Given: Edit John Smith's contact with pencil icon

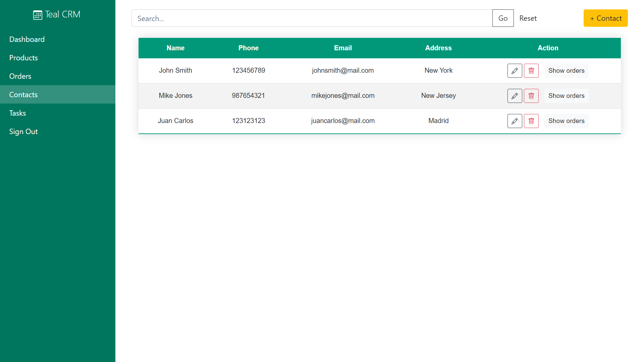Looking at the screenshot, I should pos(515,71).
